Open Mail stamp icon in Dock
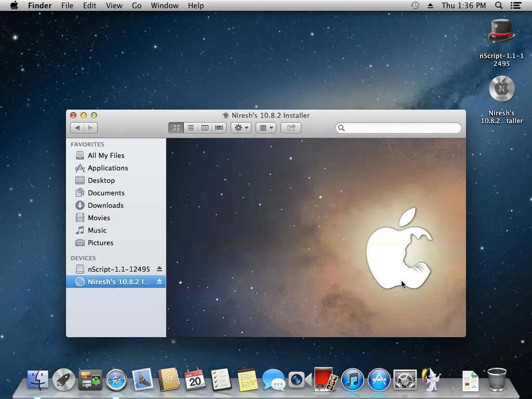The image size is (532, 399). pyautogui.click(x=142, y=379)
